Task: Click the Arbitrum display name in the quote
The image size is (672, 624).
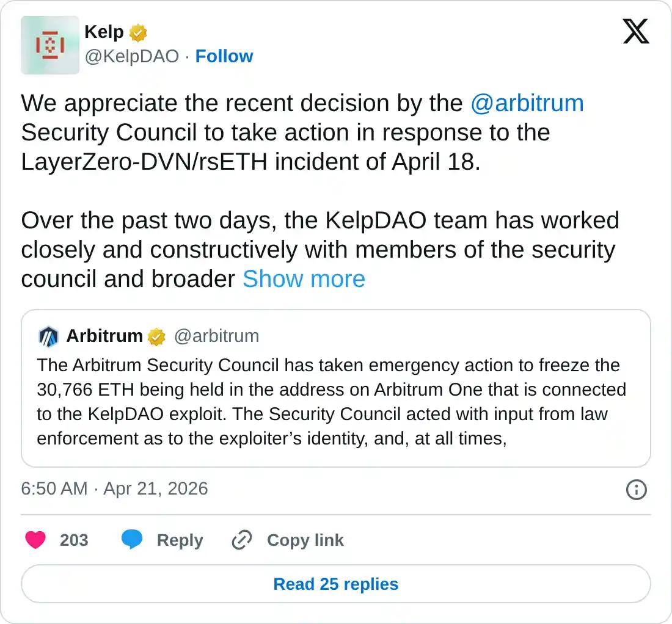Action: pyautogui.click(x=105, y=336)
